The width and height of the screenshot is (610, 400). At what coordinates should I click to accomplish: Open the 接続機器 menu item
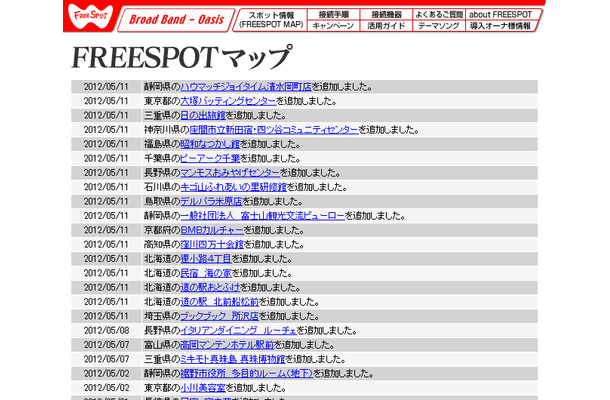click(x=386, y=15)
